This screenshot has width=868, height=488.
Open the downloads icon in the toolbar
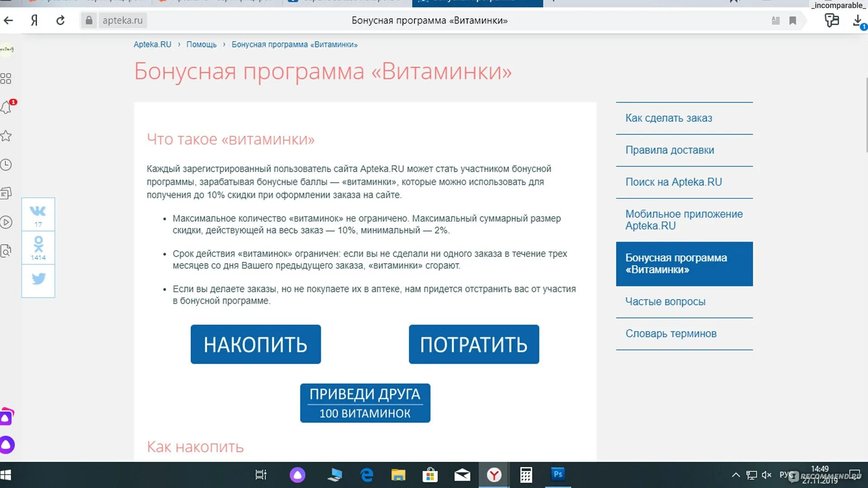click(x=858, y=21)
